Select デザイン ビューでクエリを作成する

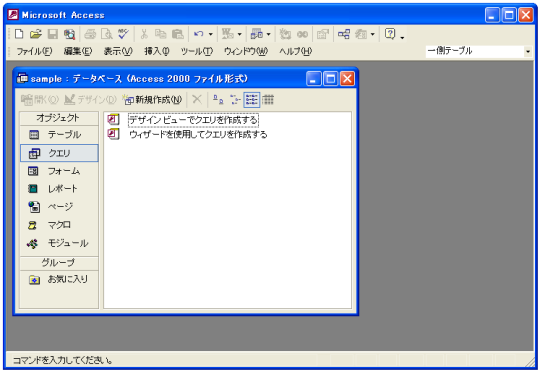[x=193, y=120]
